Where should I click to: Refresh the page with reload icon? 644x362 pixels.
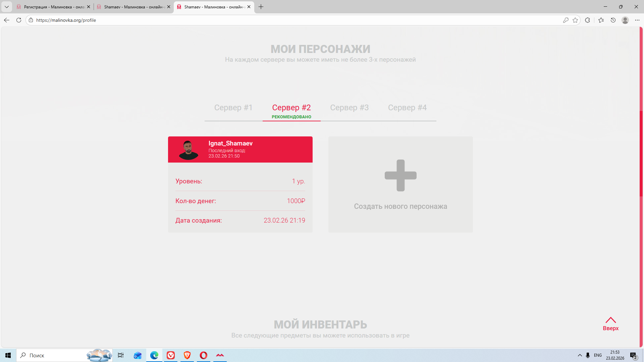pos(19,20)
